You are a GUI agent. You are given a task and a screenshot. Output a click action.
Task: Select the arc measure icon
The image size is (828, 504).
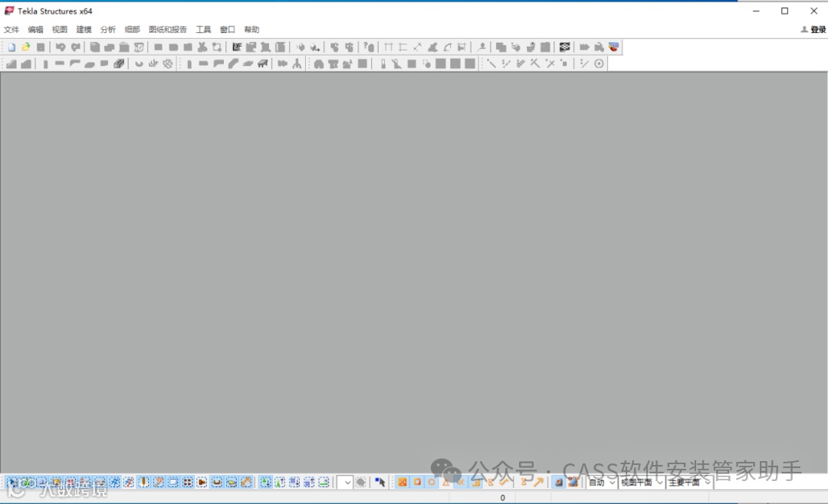[447, 47]
